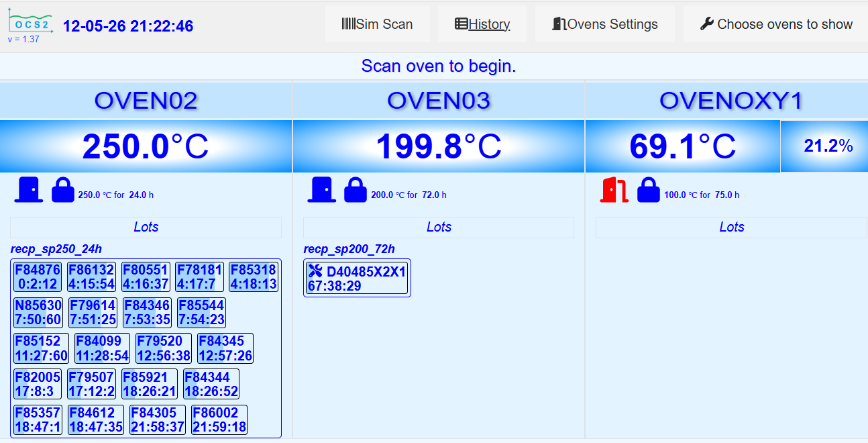Screen dimensions: 868x443
Task: Open Ovens Settings
Action: pyautogui.click(x=605, y=24)
